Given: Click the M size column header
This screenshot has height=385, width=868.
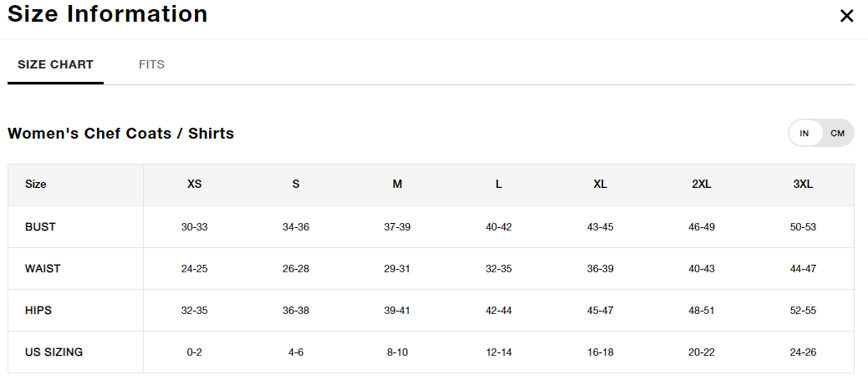Looking at the screenshot, I should [x=397, y=185].
